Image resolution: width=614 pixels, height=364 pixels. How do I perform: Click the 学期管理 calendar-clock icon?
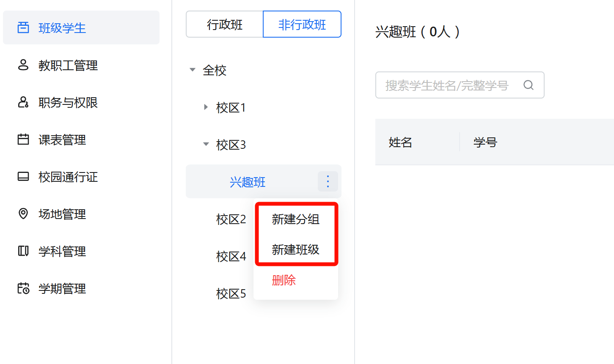pyautogui.click(x=23, y=288)
